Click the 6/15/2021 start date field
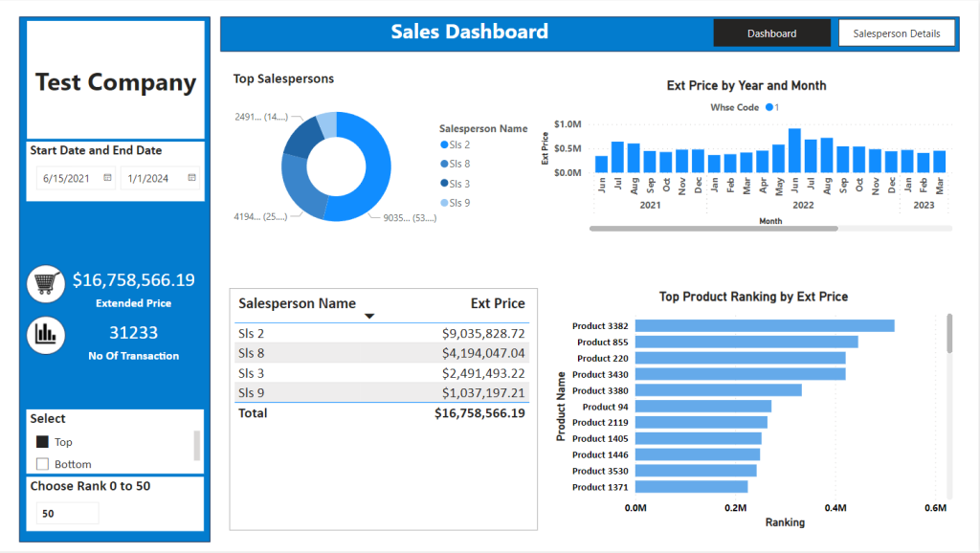 (x=76, y=178)
